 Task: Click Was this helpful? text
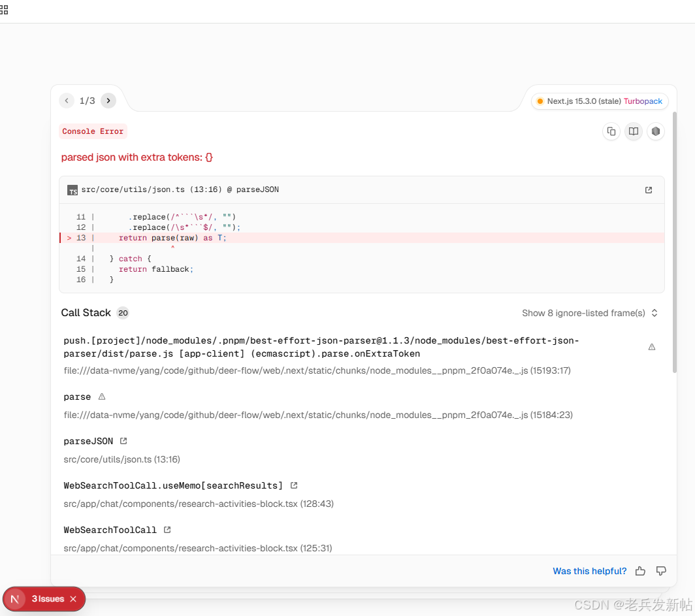pos(589,571)
